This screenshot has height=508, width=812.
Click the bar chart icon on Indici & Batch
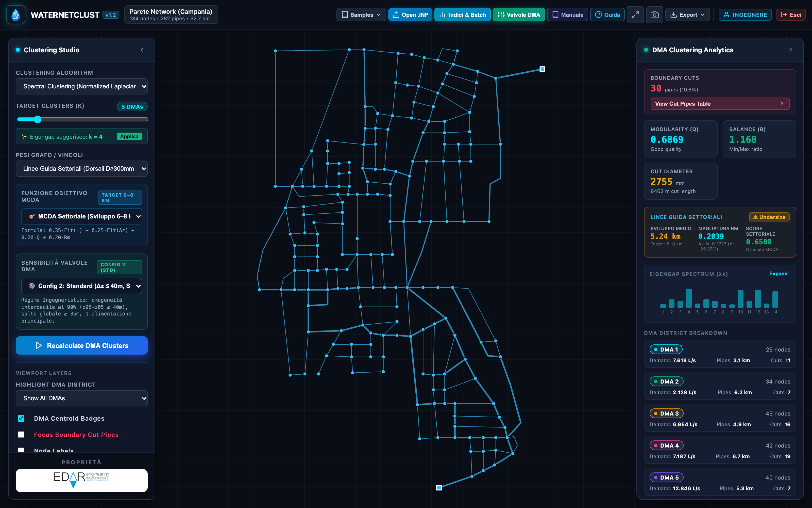click(x=443, y=15)
